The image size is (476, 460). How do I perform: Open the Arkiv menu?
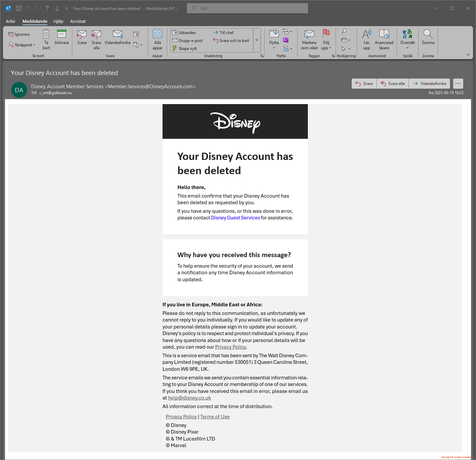coord(11,21)
